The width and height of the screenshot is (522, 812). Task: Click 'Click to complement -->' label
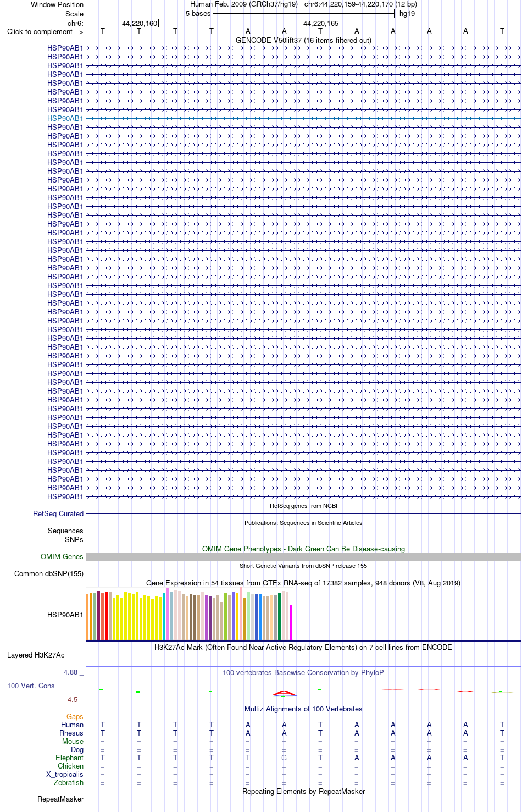click(x=45, y=31)
